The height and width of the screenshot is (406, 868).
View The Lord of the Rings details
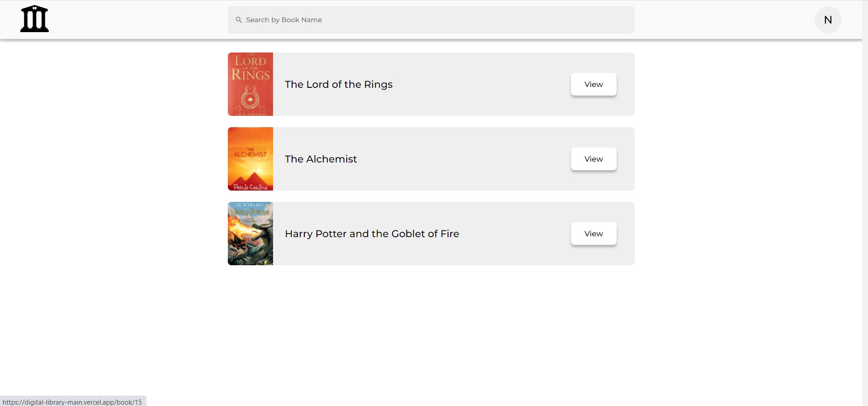pyautogui.click(x=593, y=84)
